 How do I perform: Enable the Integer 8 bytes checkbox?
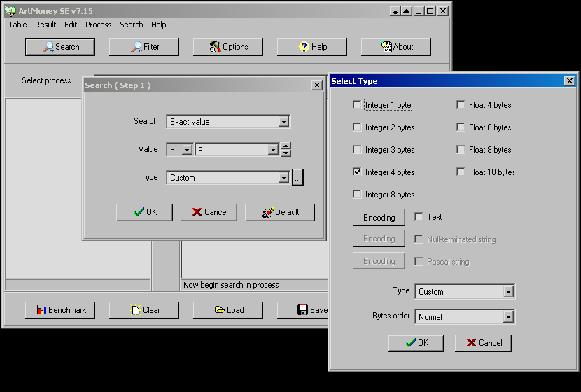pos(357,195)
